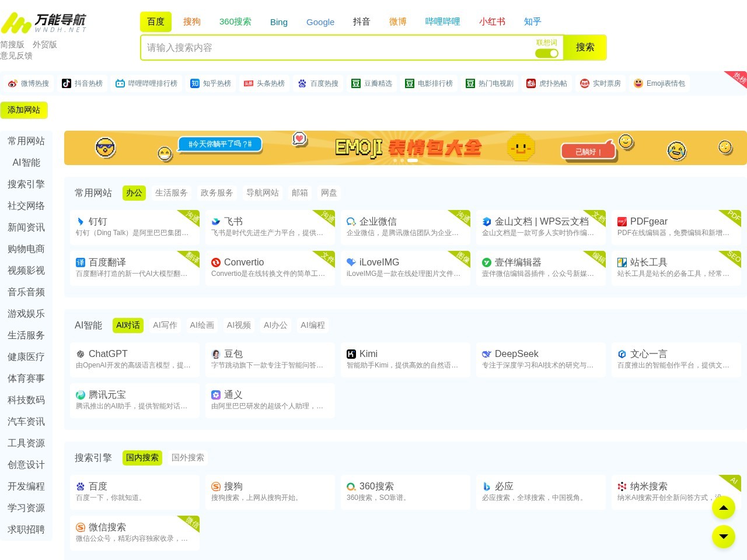This screenshot has height=560, width=747.
Task: Open 虎扑热帖 shortcut
Action: 547,83
